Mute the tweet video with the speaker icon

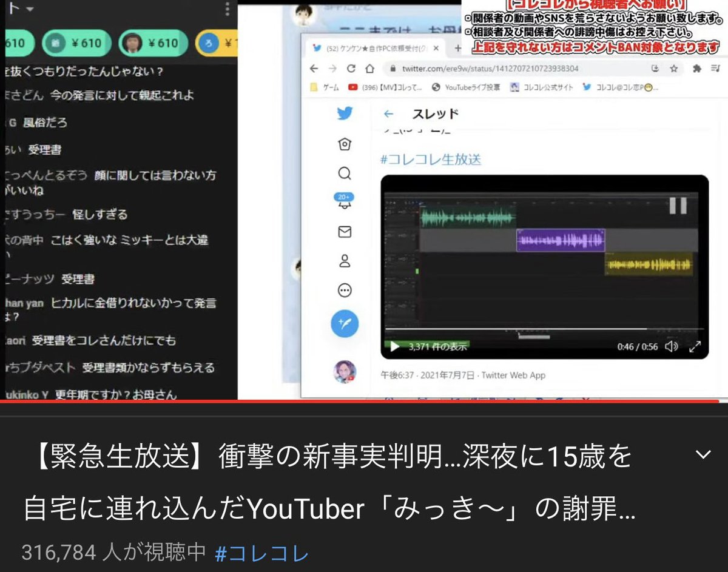pos(671,347)
